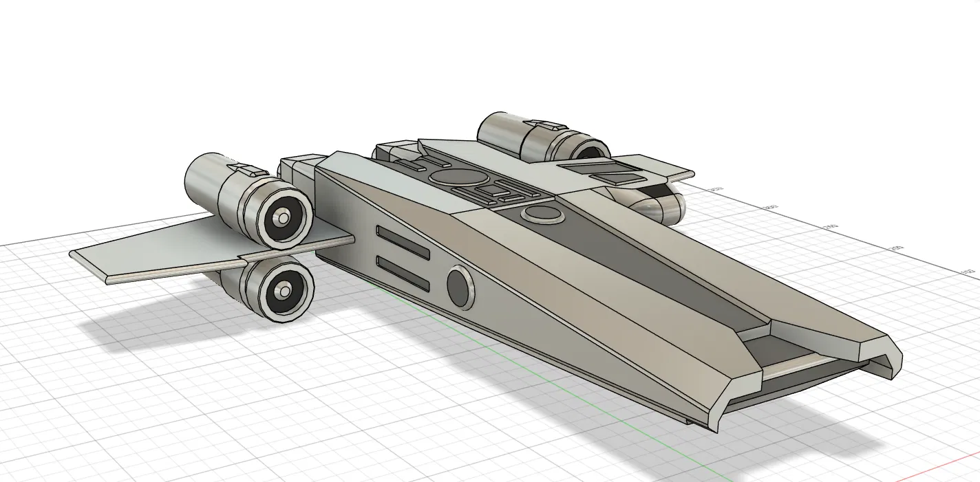Click the lower rectangular slot on hull side
Screen dimensions: 980x482
coord(403,274)
